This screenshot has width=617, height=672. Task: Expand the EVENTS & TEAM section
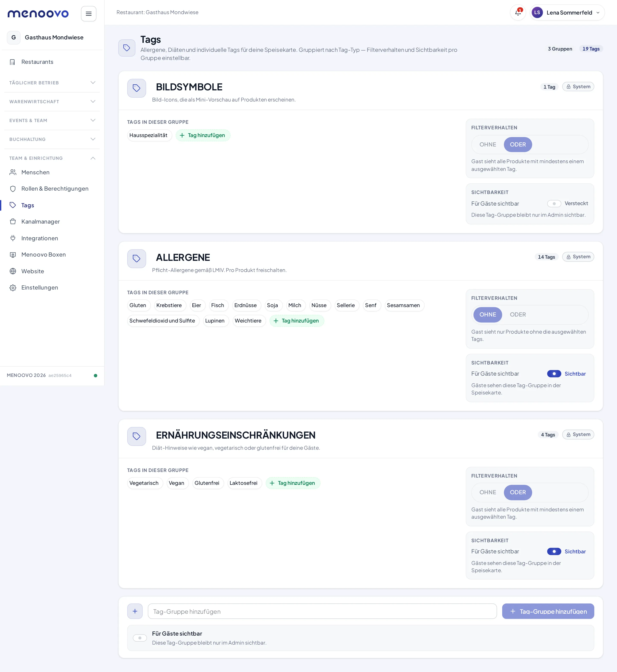(x=52, y=120)
